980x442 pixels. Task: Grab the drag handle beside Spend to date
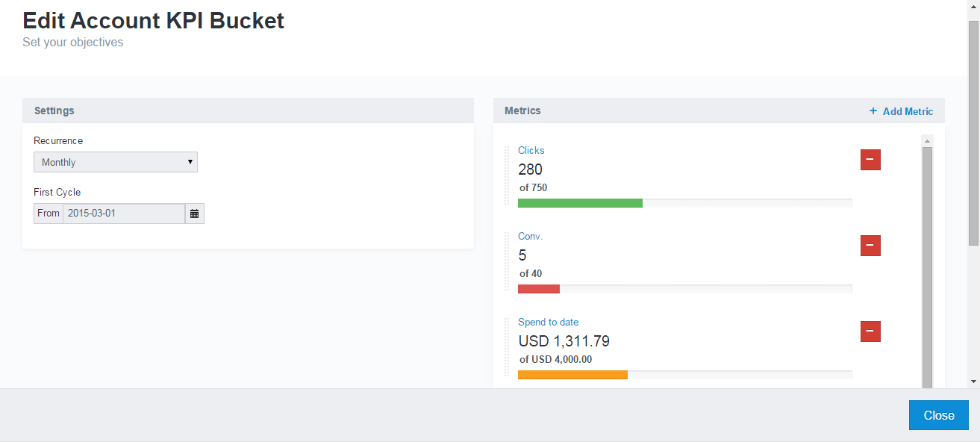click(508, 347)
